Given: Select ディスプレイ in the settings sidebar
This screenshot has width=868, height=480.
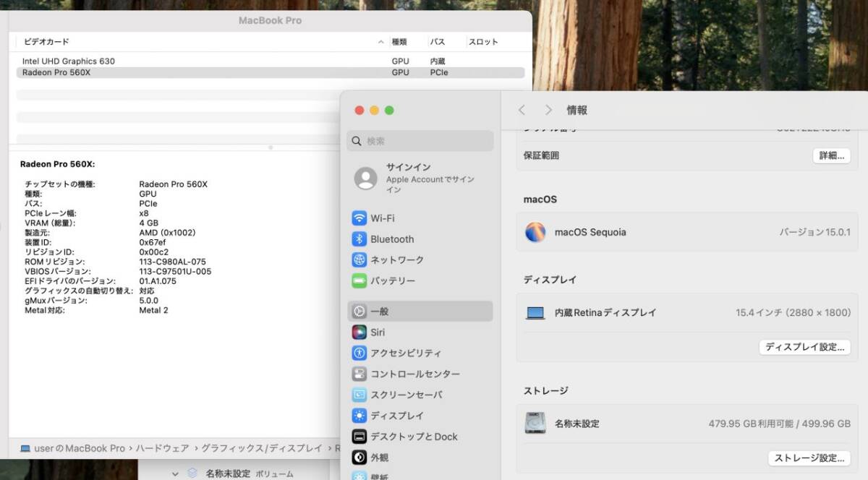Looking at the screenshot, I should (x=397, y=416).
